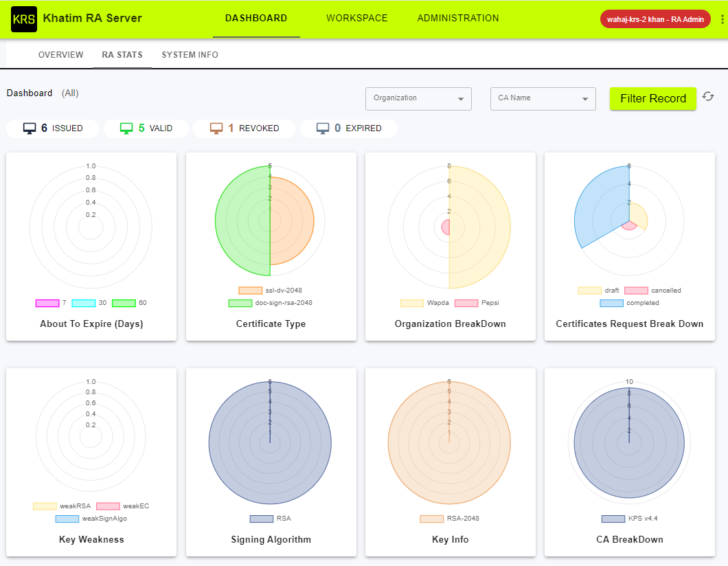Toggle the weakRSA legend item
The height and width of the screenshot is (566, 728).
coord(62,506)
